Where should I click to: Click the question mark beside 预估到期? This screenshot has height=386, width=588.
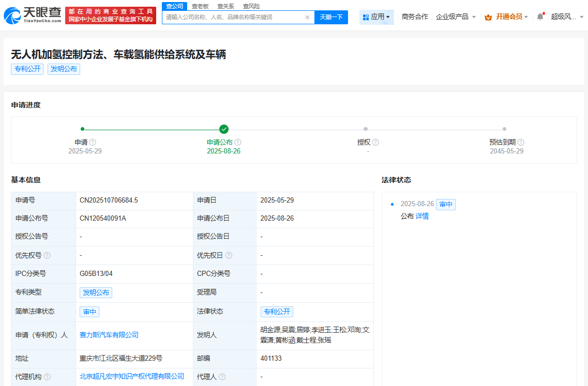click(x=521, y=142)
